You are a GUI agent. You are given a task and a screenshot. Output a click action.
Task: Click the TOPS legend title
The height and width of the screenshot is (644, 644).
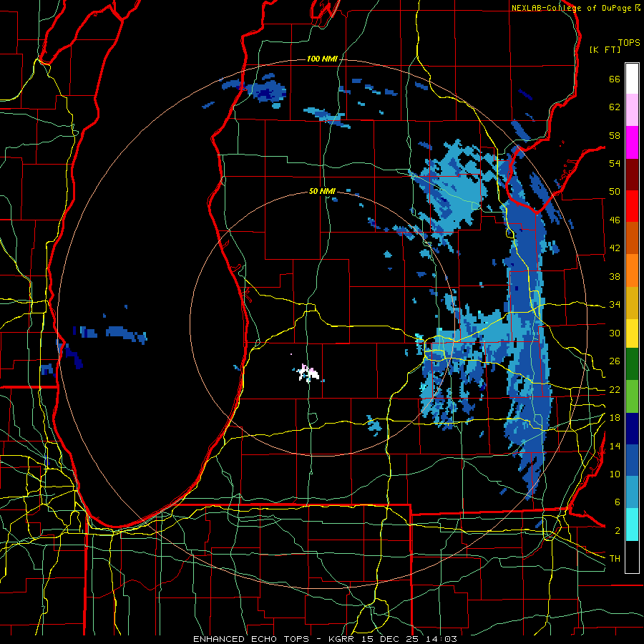point(629,43)
